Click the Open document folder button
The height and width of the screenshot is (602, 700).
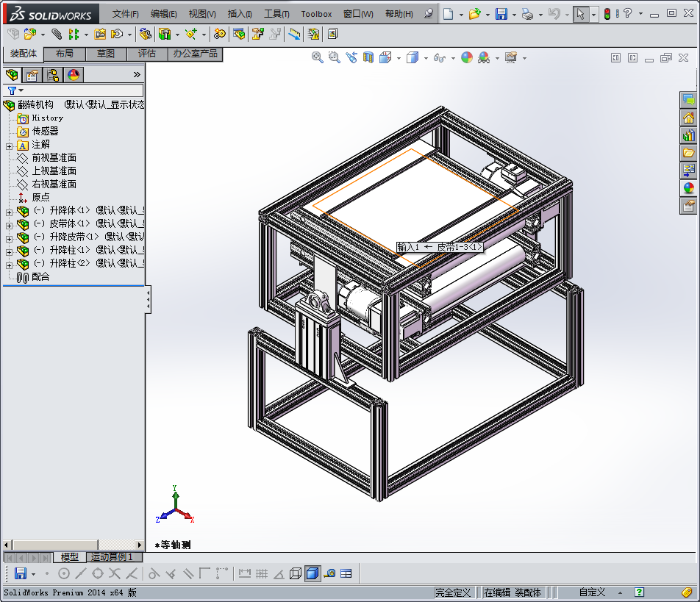coord(474,14)
